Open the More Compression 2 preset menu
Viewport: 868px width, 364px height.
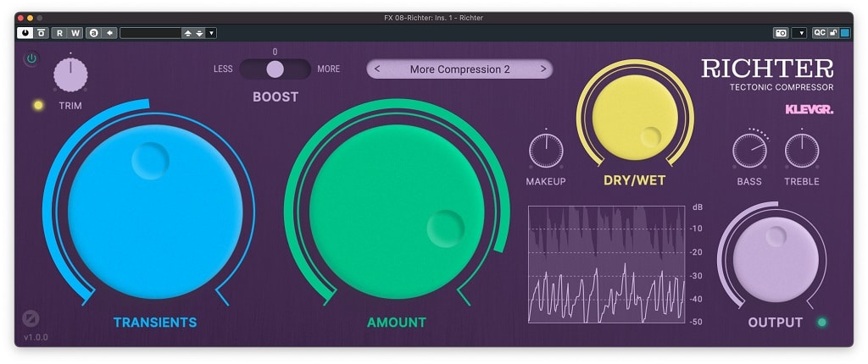click(460, 69)
